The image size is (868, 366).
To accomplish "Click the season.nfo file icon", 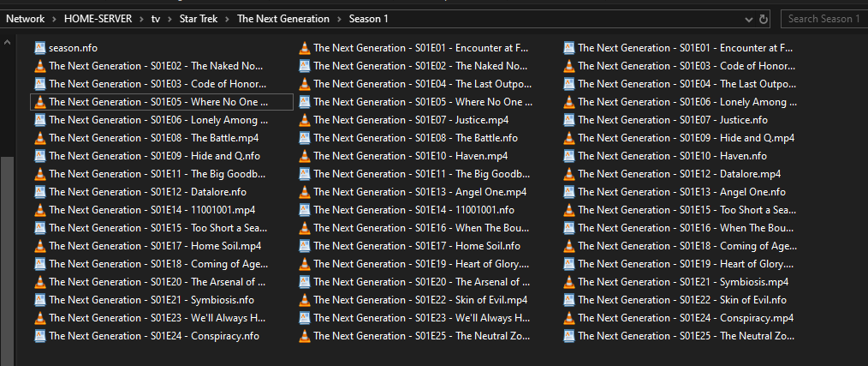I will [39, 48].
